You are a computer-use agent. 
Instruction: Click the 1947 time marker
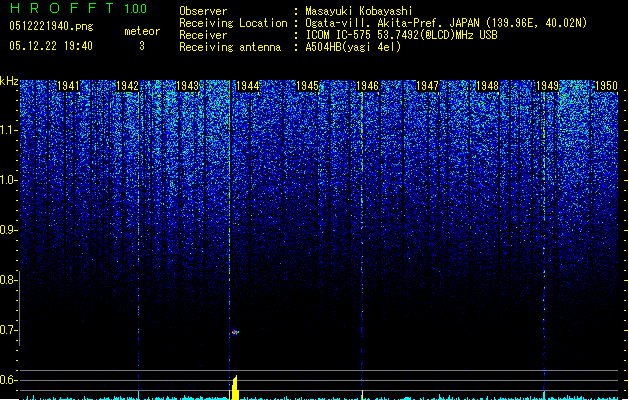[427, 86]
